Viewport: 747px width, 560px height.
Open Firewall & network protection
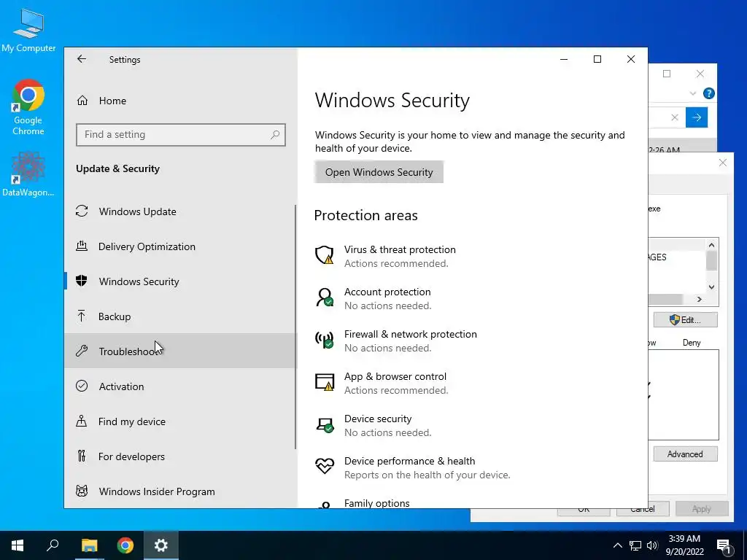(x=410, y=334)
